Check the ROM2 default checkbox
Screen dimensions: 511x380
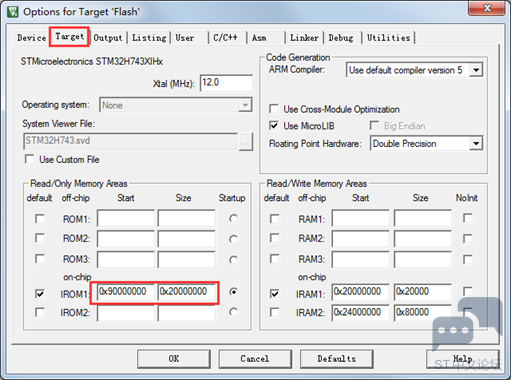[40, 238]
